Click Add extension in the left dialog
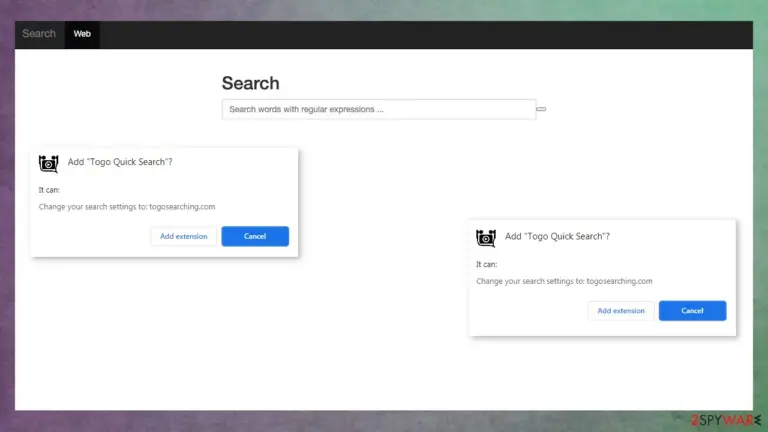The width and height of the screenshot is (768, 432). click(184, 236)
